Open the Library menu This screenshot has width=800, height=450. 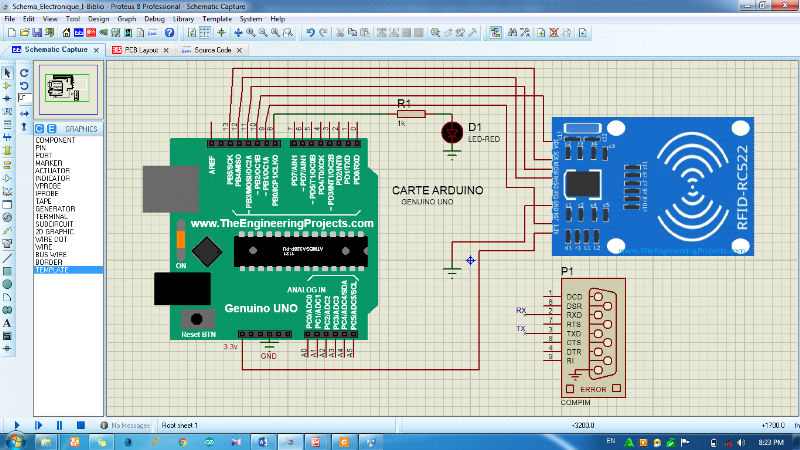coord(183,19)
